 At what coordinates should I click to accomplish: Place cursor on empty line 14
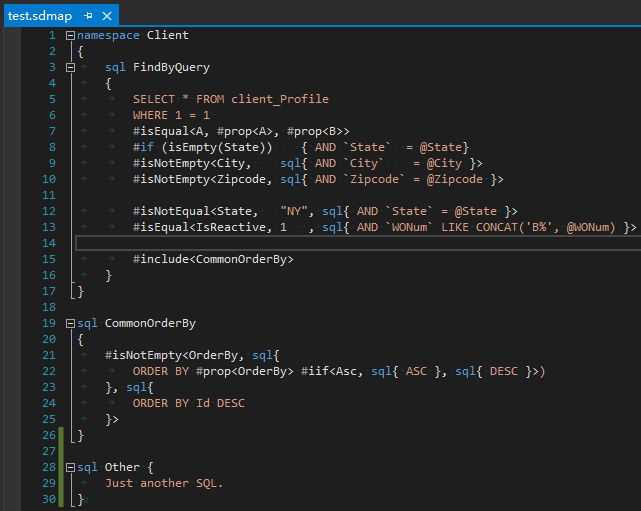tap(300, 244)
